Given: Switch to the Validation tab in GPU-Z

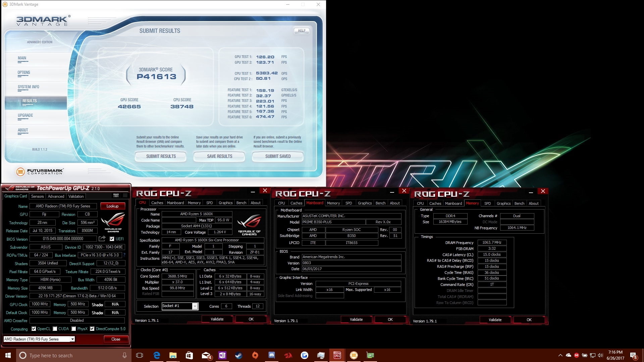Looking at the screenshot, I should tap(76, 196).
